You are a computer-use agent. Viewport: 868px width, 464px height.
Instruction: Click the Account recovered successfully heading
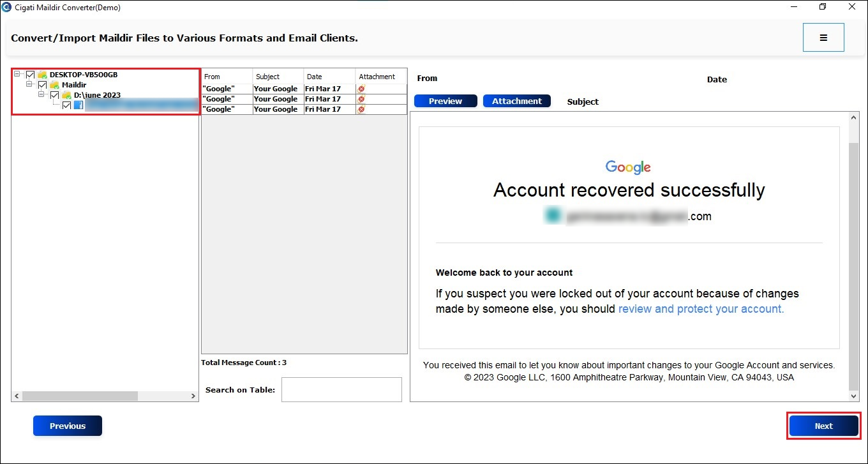point(629,190)
